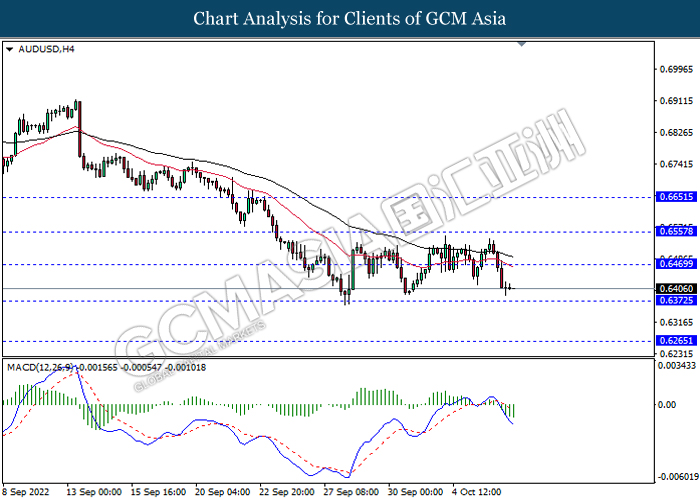Click the 4 Oct 12:00 time label
Screen dimensions: 700x500
(x=477, y=492)
